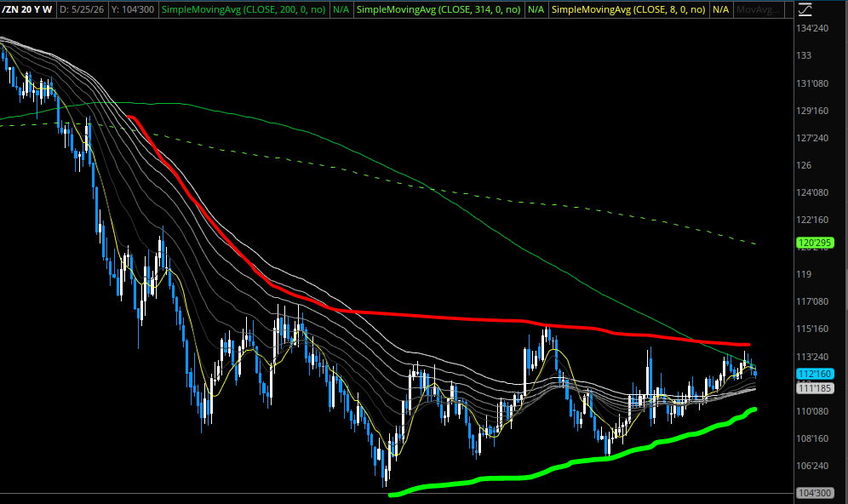The height and width of the screenshot is (504, 848).
Task: Click the 133 price axis label
Action: coord(804,55)
